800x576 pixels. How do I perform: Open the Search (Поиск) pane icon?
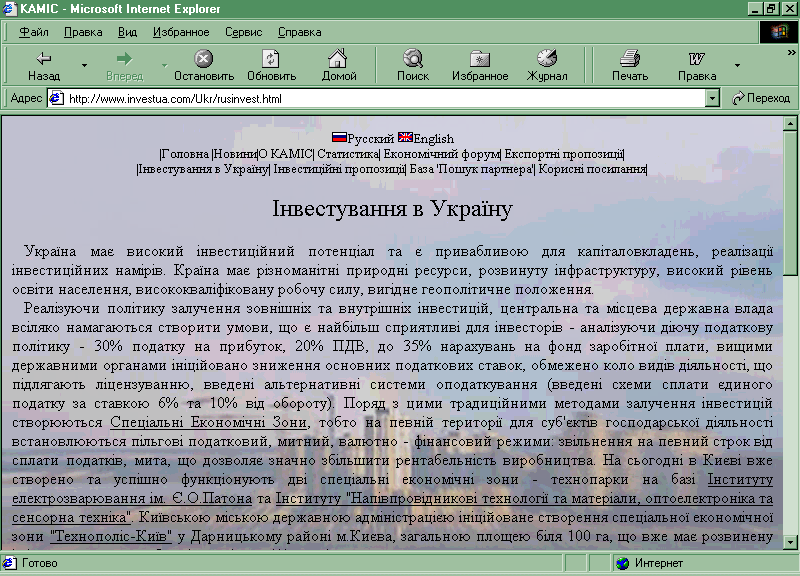point(412,59)
